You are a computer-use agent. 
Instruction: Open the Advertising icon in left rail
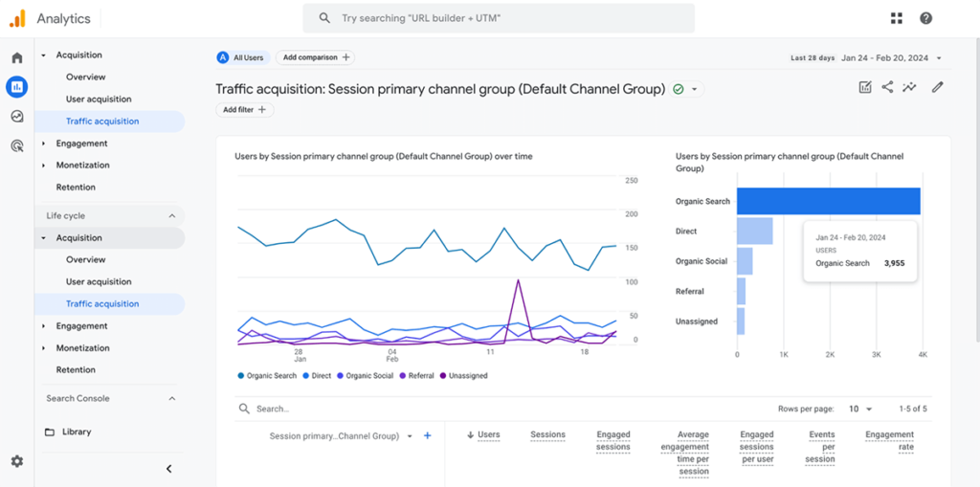click(16, 146)
